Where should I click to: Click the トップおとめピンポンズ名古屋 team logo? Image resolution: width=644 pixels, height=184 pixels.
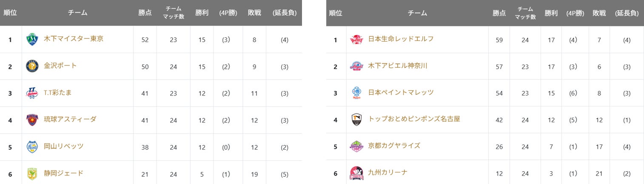point(356,119)
